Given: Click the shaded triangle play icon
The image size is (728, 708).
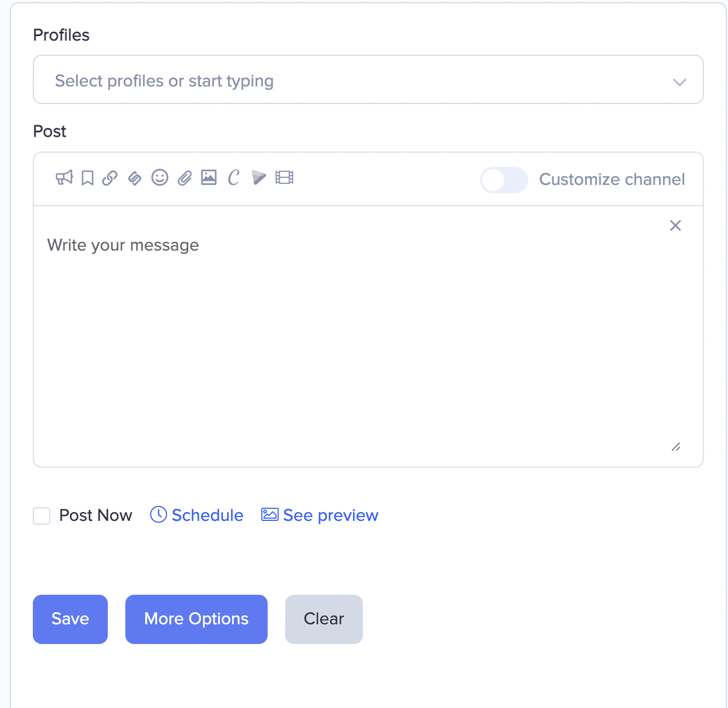Looking at the screenshot, I should 259,178.
